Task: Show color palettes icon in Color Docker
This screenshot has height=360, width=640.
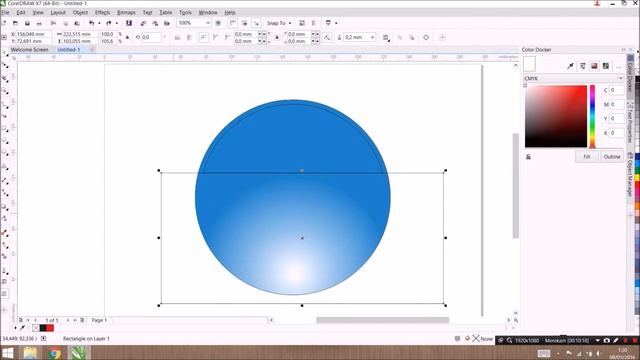Action: [606, 66]
